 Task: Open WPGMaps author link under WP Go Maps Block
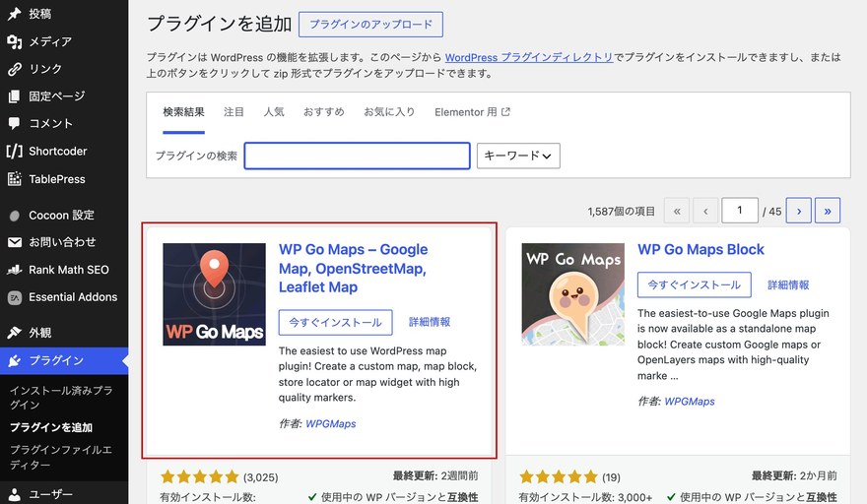(x=690, y=402)
